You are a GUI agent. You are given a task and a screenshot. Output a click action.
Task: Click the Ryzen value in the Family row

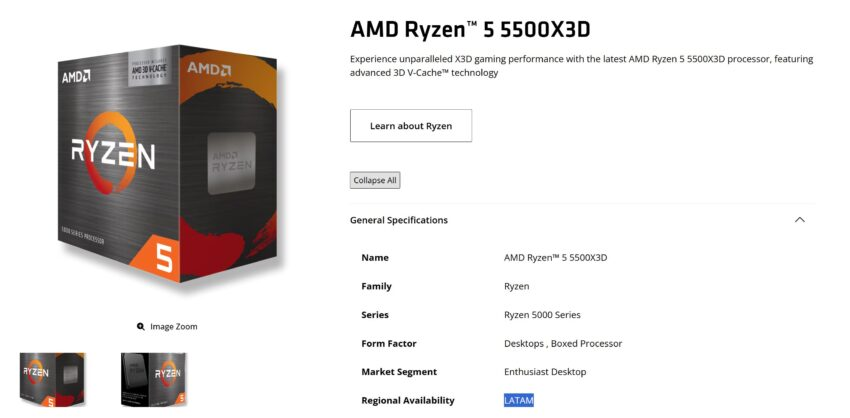(517, 286)
